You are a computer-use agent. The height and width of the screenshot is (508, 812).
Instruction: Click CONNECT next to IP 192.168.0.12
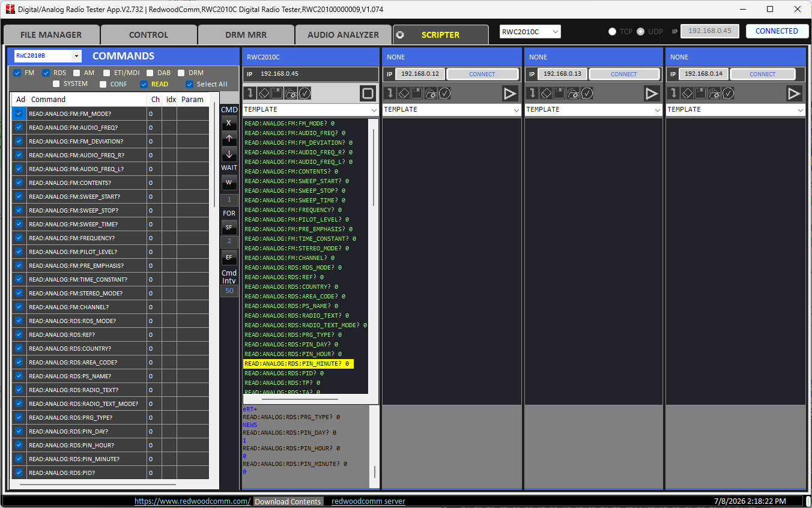tap(482, 74)
